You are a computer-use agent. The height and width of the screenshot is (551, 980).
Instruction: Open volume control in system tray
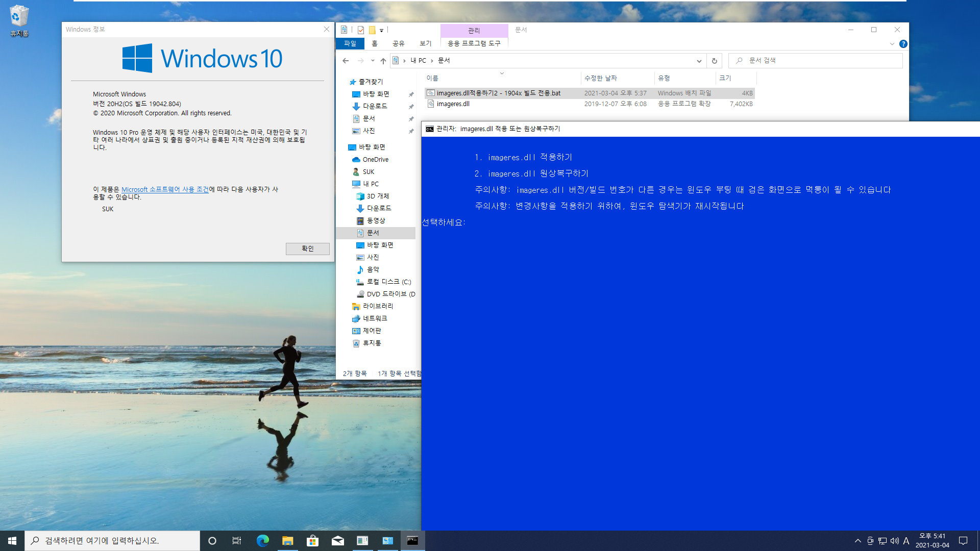pyautogui.click(x=894, y=541)
